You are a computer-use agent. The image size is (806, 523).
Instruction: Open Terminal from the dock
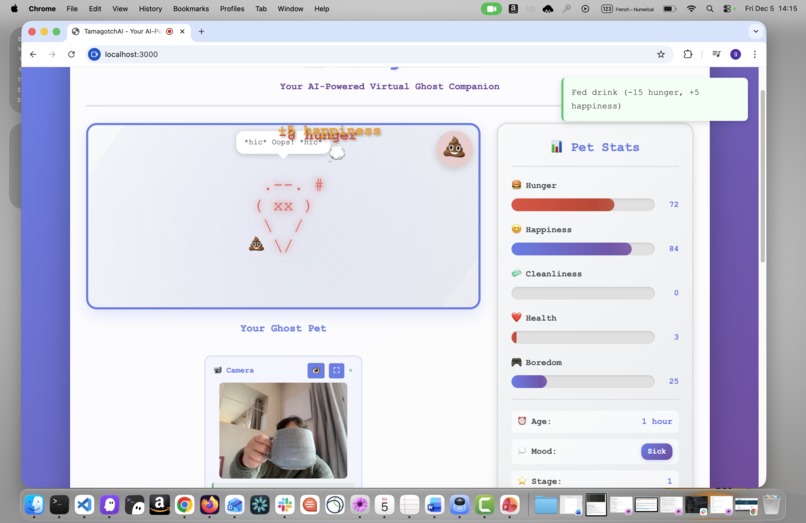click(59, 504)
